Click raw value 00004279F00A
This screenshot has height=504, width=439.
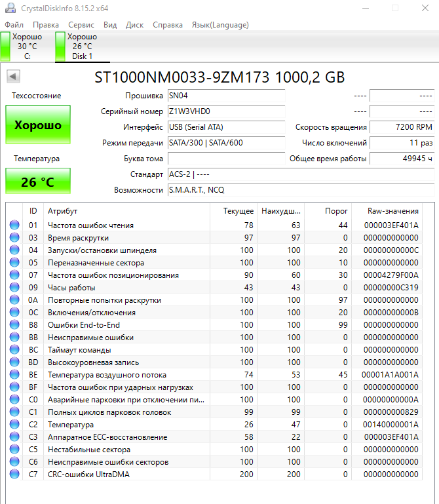pyautogui.click(x=391, y=275)
